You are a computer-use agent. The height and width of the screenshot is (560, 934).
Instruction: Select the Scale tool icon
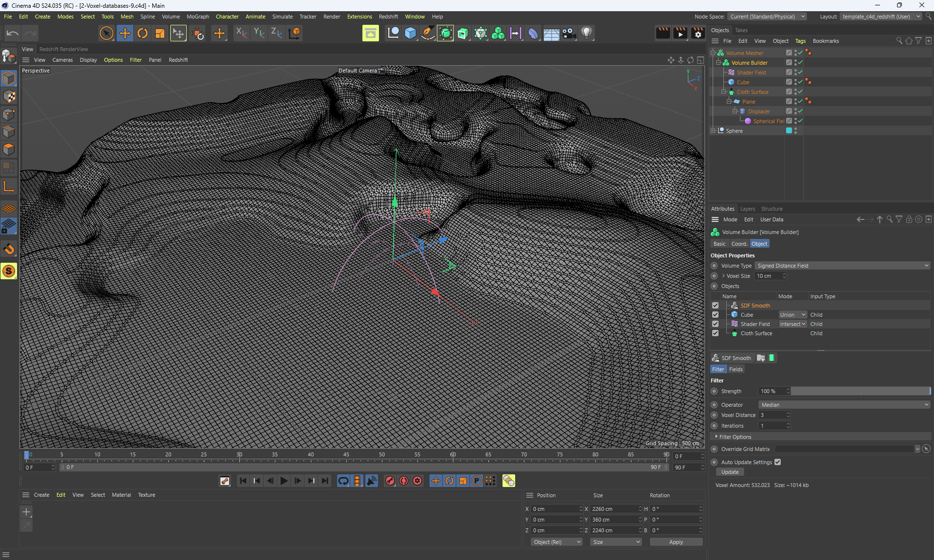pos(160,33)
